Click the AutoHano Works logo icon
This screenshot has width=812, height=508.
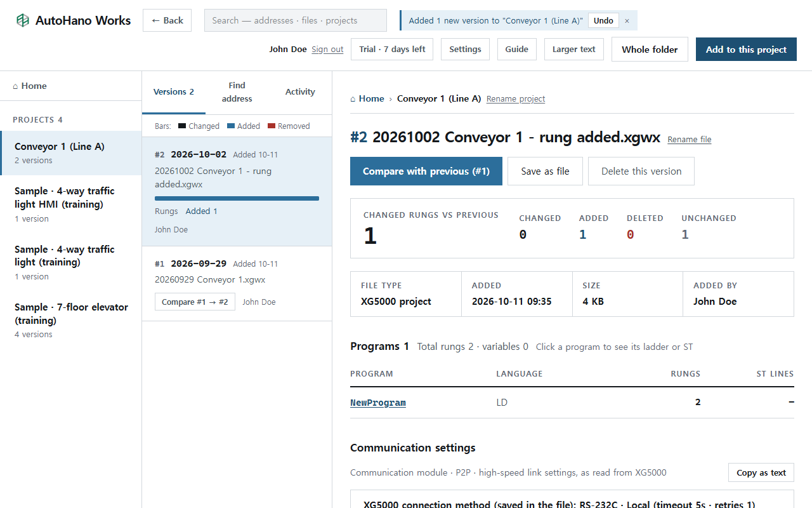pyautogui.click(x=23, y=20)
